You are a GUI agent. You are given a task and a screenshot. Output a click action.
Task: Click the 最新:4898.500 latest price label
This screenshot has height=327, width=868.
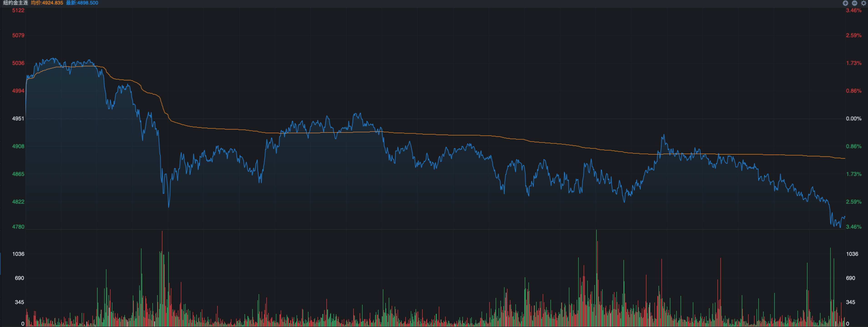point(82,3)
